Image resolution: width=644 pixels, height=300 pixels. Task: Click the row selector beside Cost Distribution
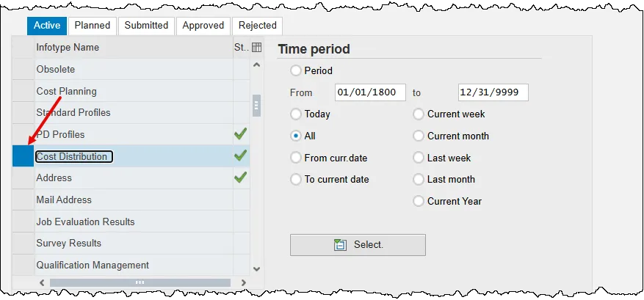[23, 156]
